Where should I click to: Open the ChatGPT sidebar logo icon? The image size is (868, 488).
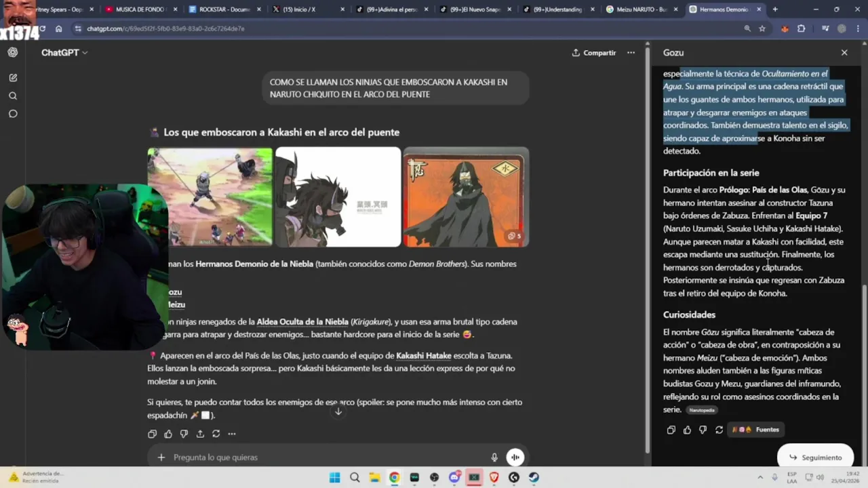click(x=13, y=52)
